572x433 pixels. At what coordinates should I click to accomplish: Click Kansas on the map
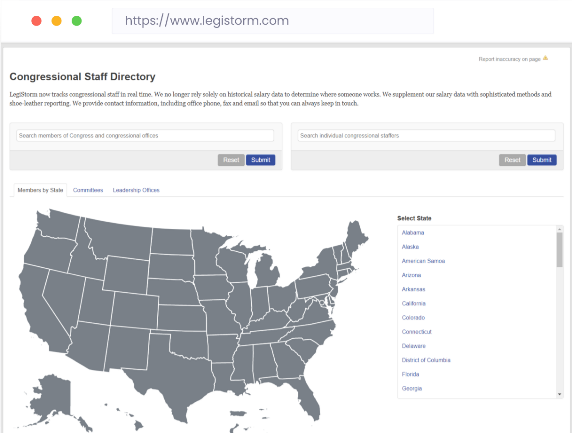(182, 317)
